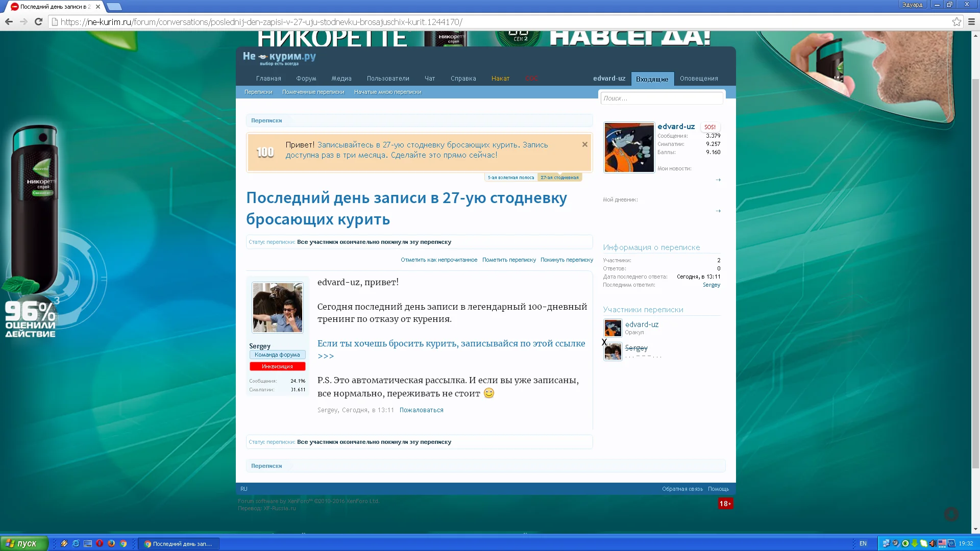Launch Firefox from the quick launch bar
The height and width of the screenshot is (551, 980).
[111, 543]
